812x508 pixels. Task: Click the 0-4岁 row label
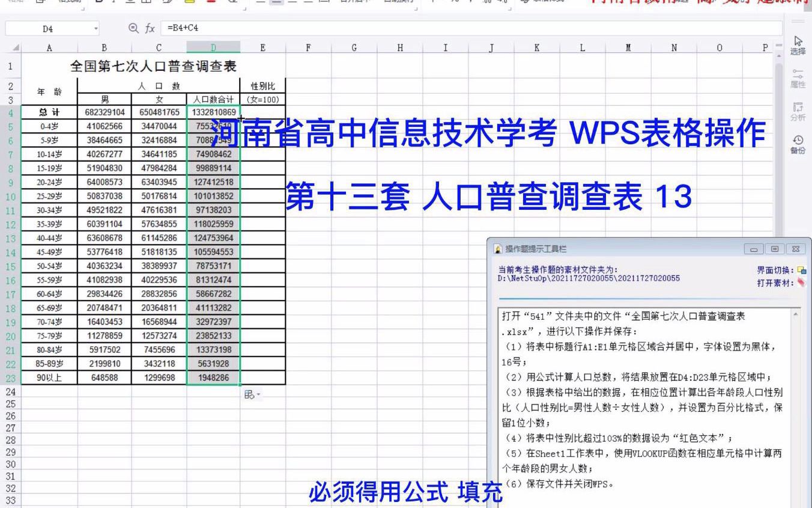[49, 126]
